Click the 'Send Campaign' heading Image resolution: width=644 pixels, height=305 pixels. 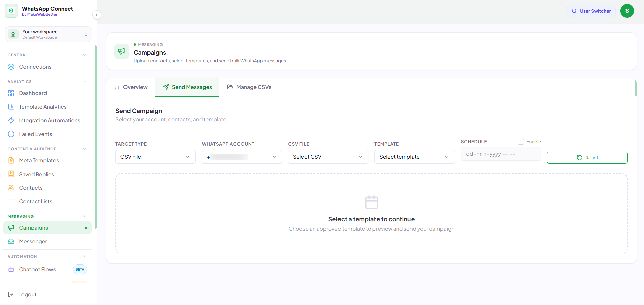tap(139, 111)
